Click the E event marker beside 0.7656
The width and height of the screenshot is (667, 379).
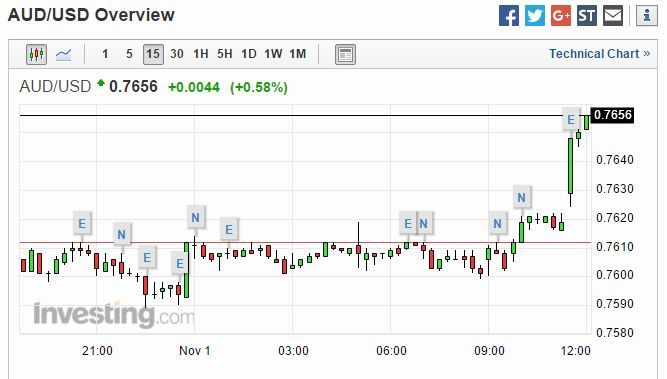tap(571, 120)
